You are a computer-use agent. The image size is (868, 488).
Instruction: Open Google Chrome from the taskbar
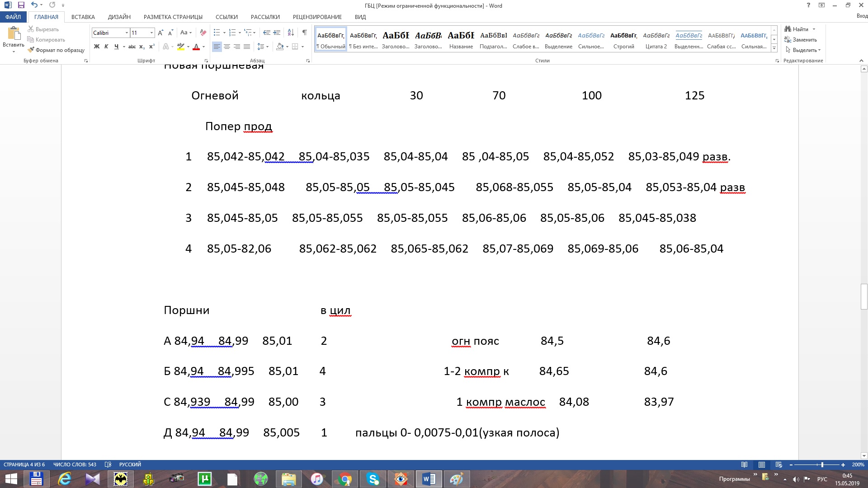tap(345, 479)
